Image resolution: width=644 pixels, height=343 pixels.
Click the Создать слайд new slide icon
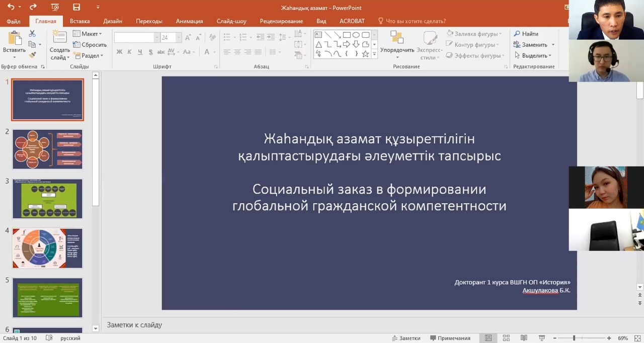(59, 38)
